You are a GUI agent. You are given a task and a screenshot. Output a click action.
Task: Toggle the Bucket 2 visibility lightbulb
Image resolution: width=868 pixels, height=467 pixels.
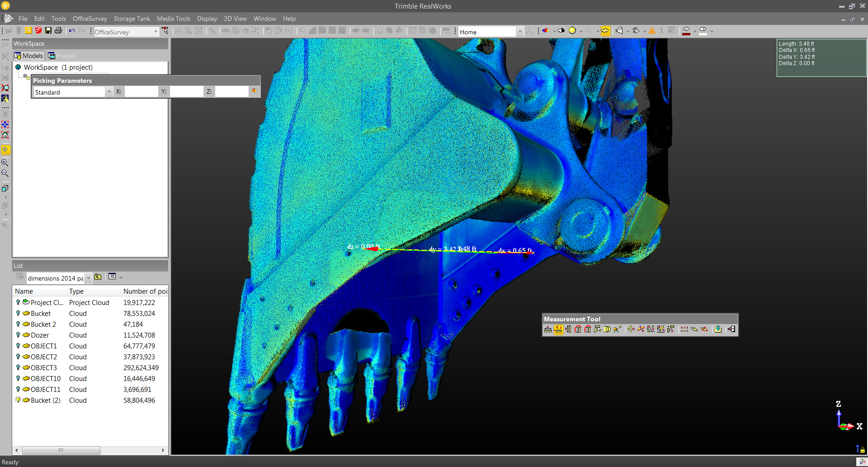(x=18, y=324)
